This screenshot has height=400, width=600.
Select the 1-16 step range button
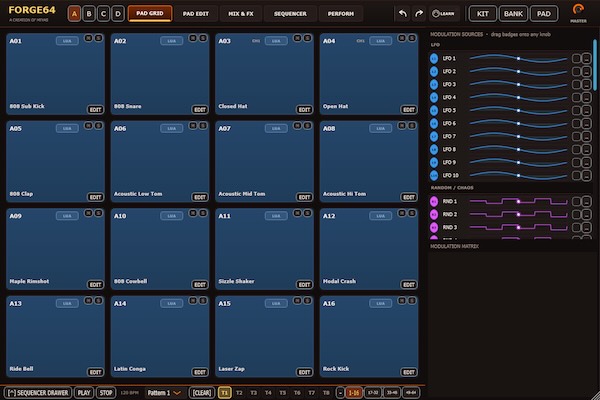click(354, 393)
